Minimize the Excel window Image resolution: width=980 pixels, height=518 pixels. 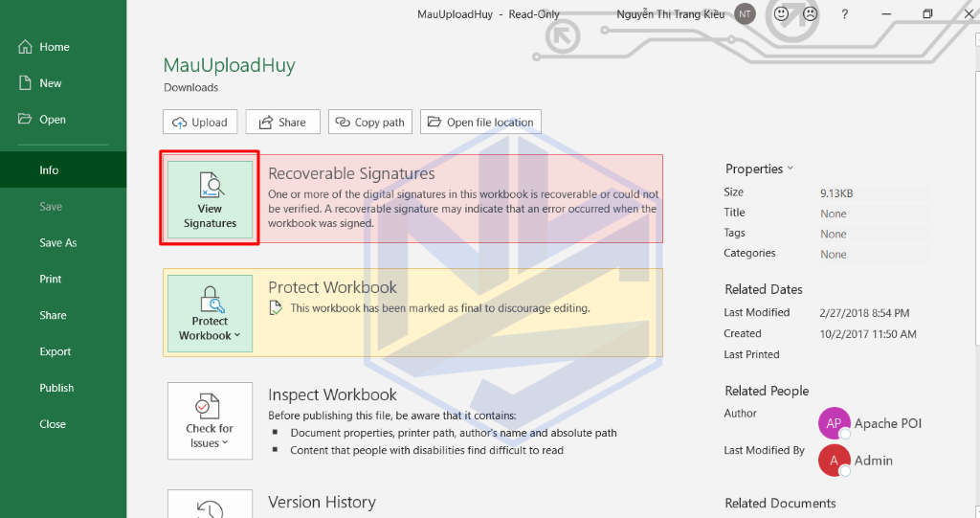[886, 13]
